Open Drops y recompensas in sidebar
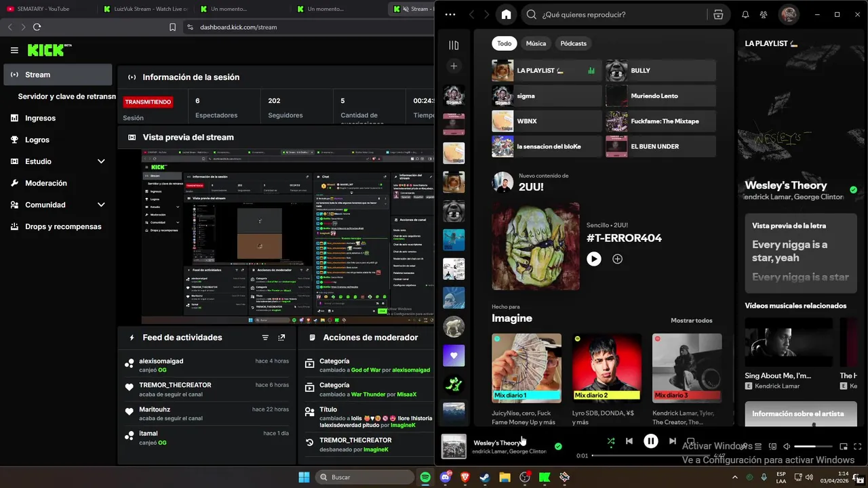The image size is (868, 488). coord(58,226)
